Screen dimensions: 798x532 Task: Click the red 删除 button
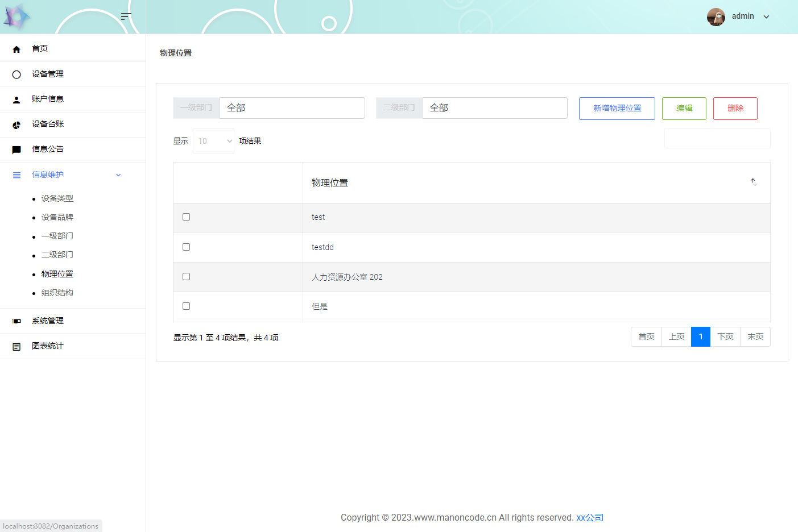tap(735, 109)
